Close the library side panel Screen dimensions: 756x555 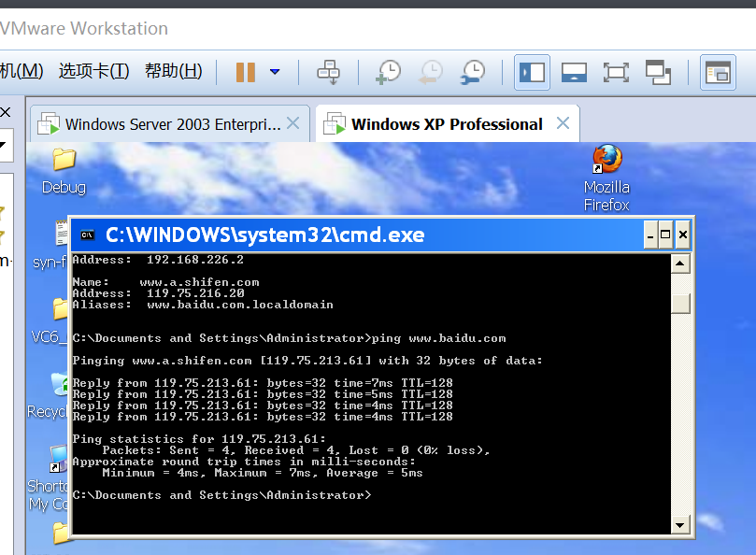click(6, 112)
